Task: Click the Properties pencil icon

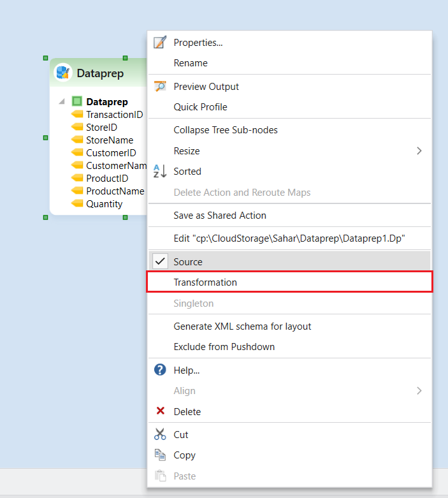Action: pos(160,43)
